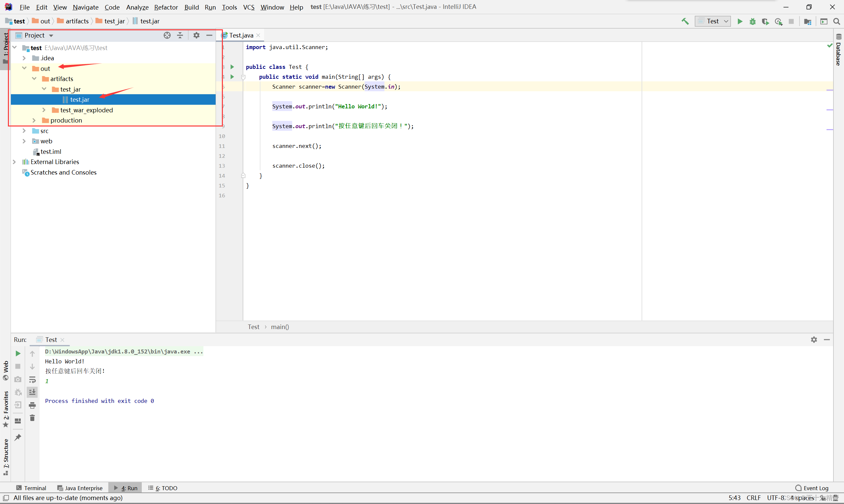Click the locate current file crosshair icon
Screen dimensions: 844x504
pos(167,35)
